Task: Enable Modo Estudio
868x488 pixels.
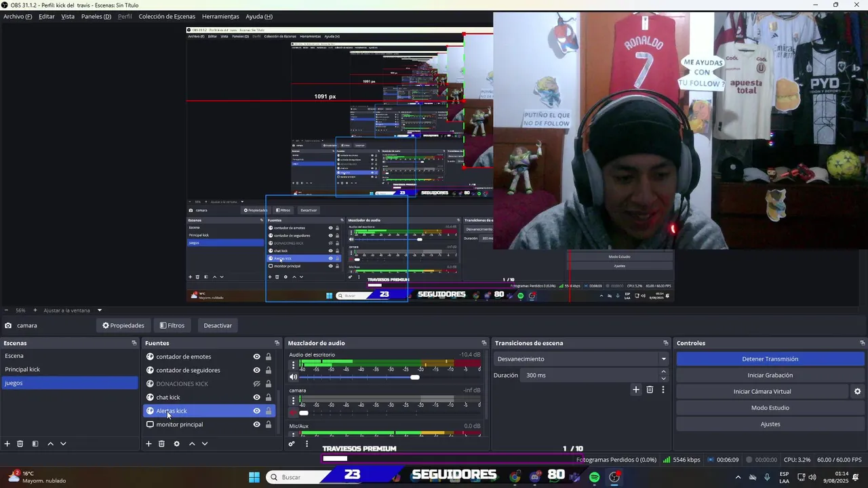Action: [x=770, y=408]
